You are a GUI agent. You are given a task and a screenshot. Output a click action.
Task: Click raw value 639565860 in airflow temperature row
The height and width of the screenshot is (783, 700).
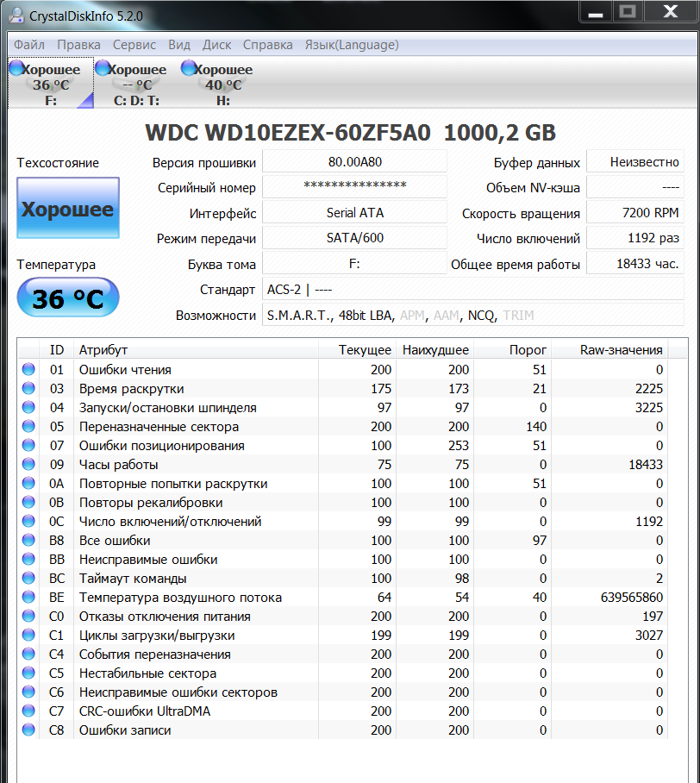pyautogui.click(x=632, y=598)
